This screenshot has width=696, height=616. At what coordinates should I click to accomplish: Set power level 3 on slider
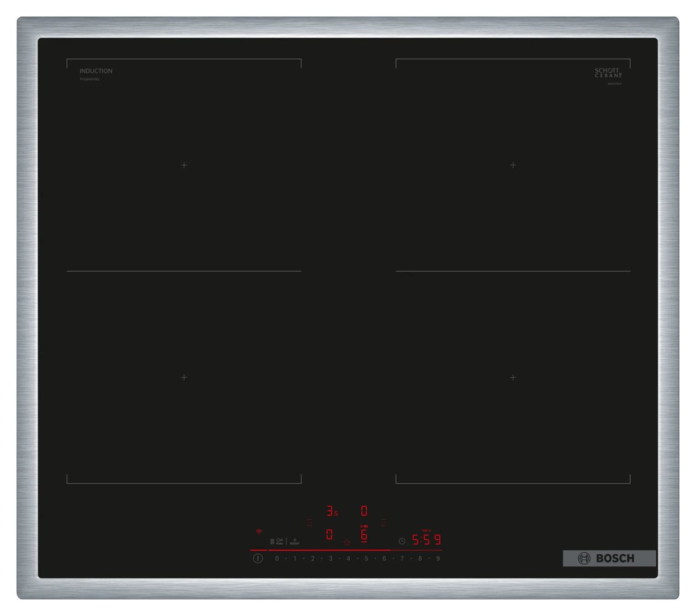pyautogui.click(x=331, y=559)
